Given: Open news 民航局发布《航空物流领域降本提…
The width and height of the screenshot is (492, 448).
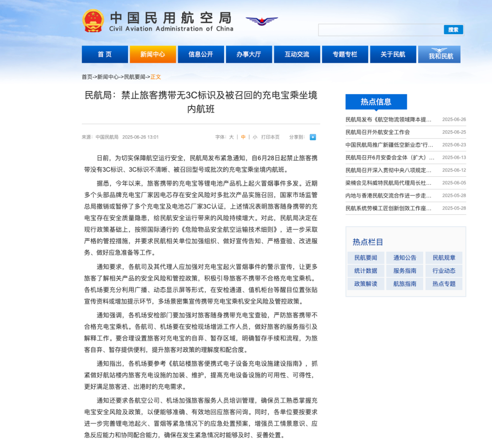Looking at the screenshot, I should pos(389,119).
